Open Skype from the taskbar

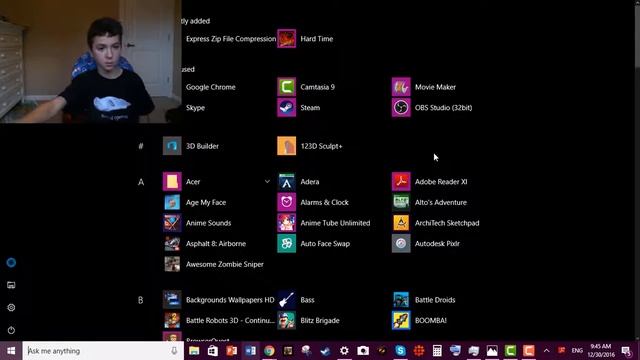400,351
